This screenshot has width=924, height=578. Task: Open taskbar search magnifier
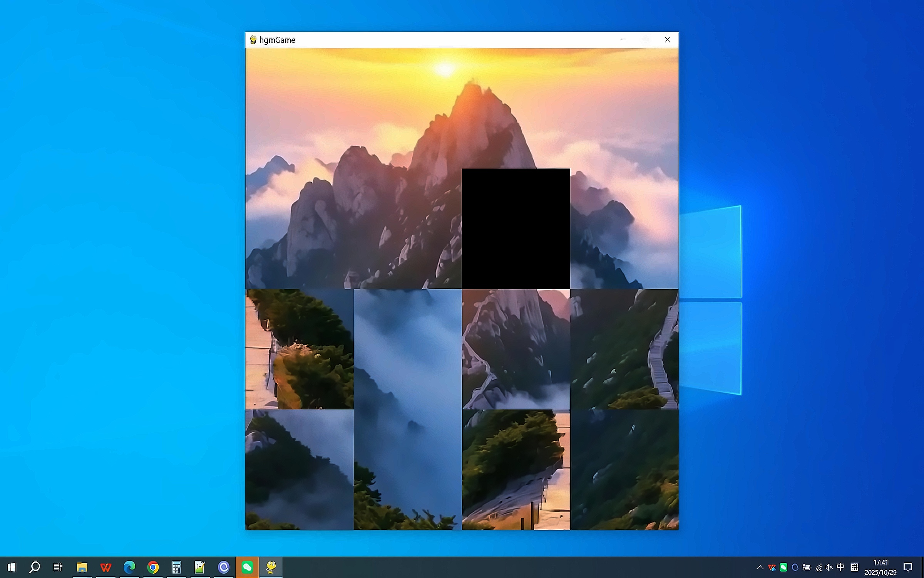[35, 567]
